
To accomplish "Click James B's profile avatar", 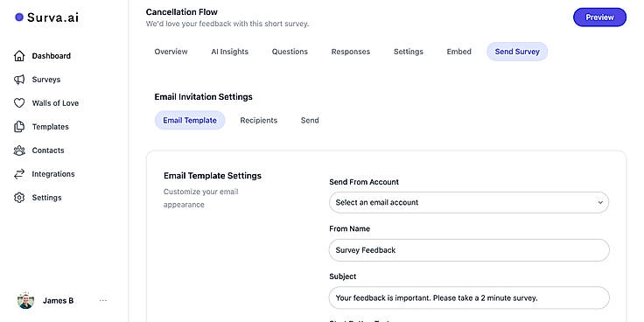I will pyautogui.click(x=26, y=301).
